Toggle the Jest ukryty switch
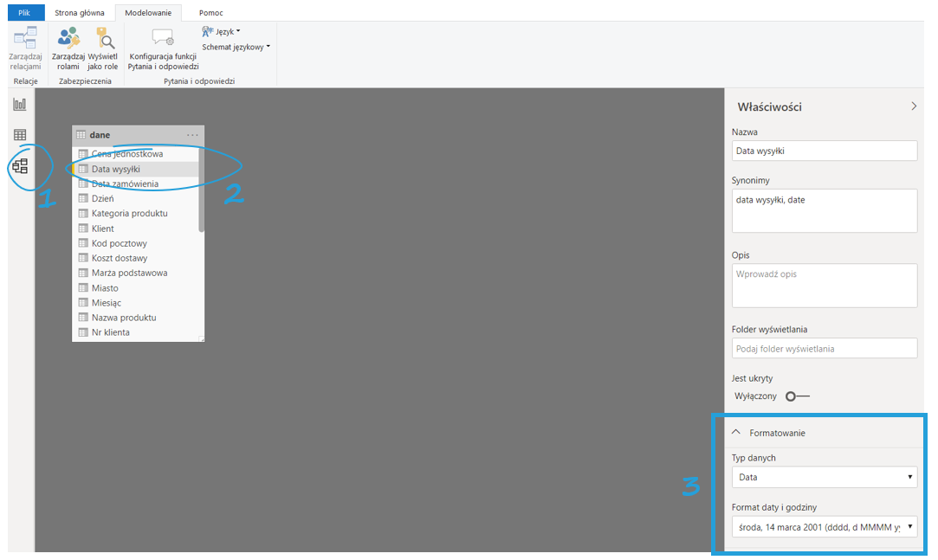The width and height of the screenshot is (938, 560). click(796, 396)
